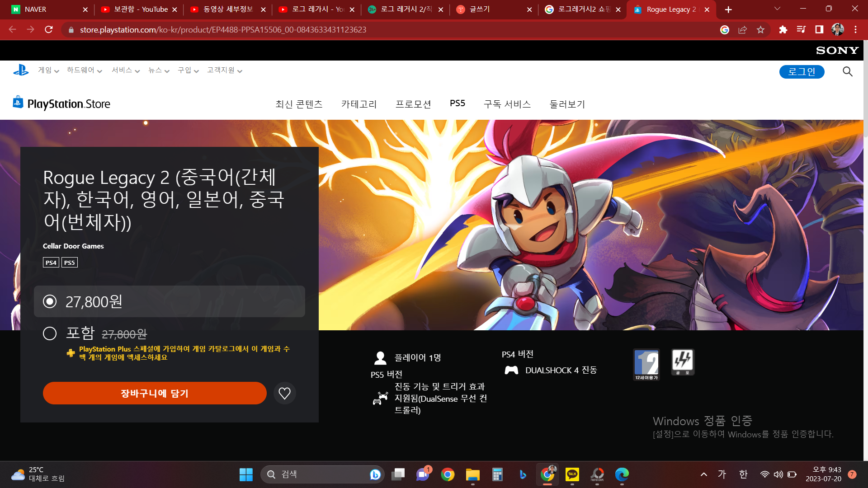Click the browser address bar URL
The height and width of the screenshot is (488, 868).
[223, 30]
